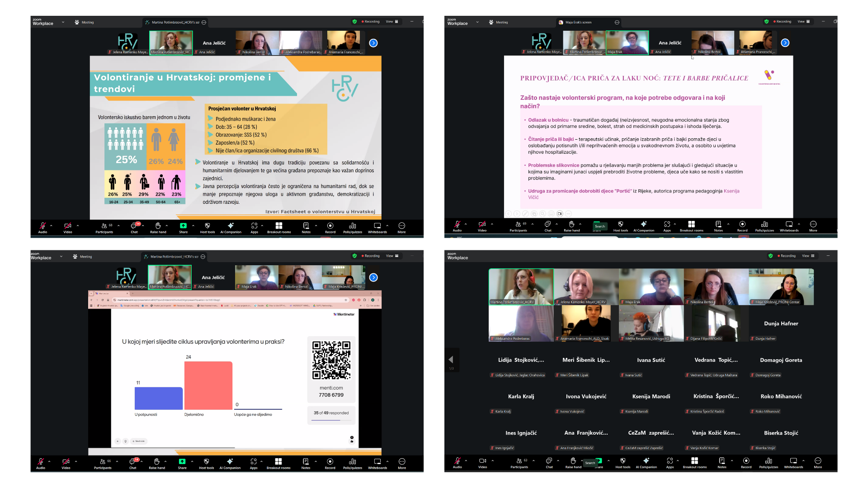This screenshot has width=868, height=488.
Task: Click Raise hand below the Volontiranje u Hrvatskoj slide
Action: click(158, 227)
